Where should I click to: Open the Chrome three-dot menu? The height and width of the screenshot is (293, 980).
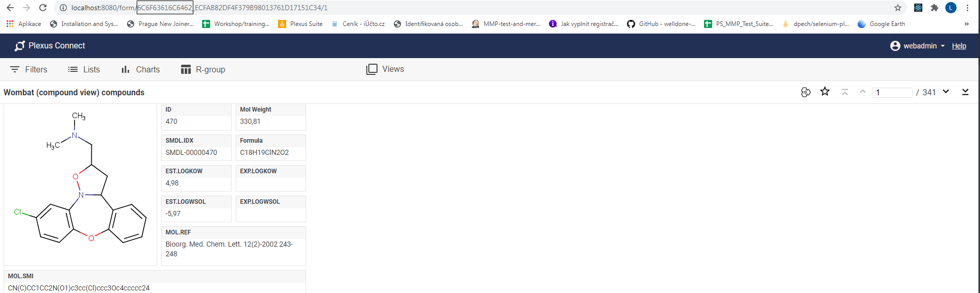pos(967,8)
